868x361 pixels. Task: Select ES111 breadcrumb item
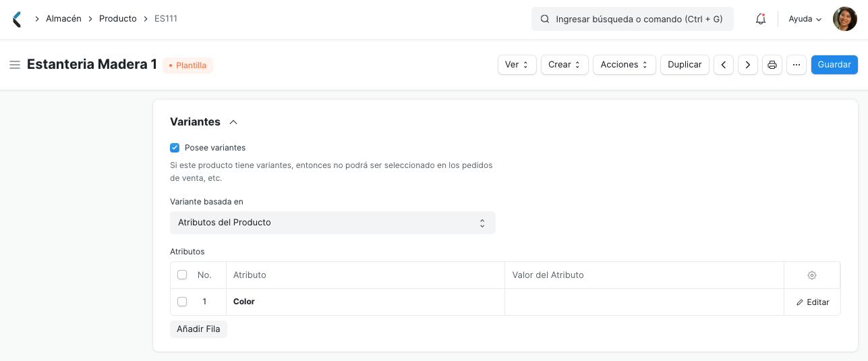[x=166, y=19]
